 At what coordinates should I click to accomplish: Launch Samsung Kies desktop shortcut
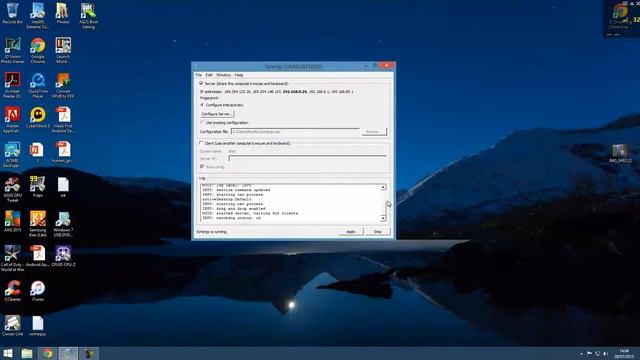[38, 224]
